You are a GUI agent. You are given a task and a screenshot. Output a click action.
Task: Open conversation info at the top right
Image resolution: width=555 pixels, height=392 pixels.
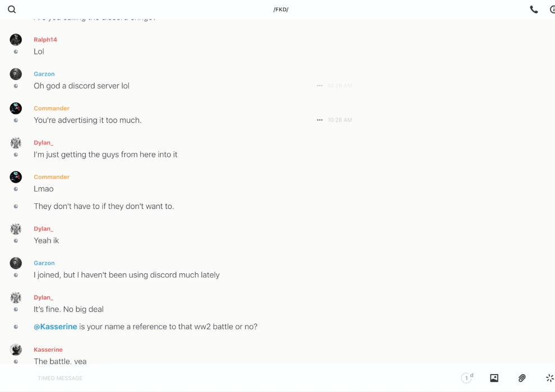(x=552, y=10)
